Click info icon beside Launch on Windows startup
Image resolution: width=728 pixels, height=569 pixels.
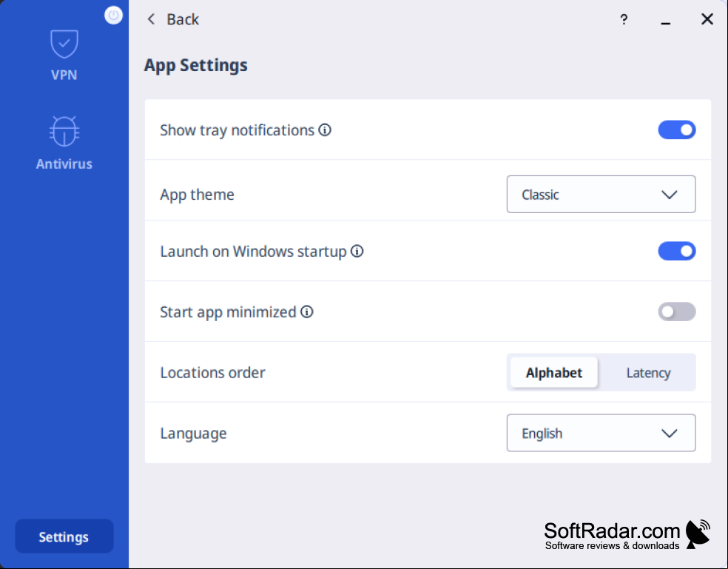(357, 252)
